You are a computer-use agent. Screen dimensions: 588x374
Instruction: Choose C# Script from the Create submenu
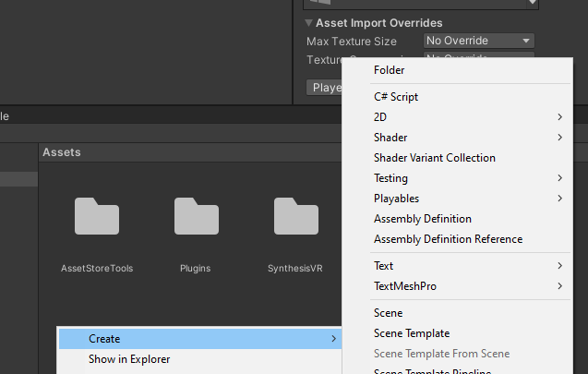point(457,97)
